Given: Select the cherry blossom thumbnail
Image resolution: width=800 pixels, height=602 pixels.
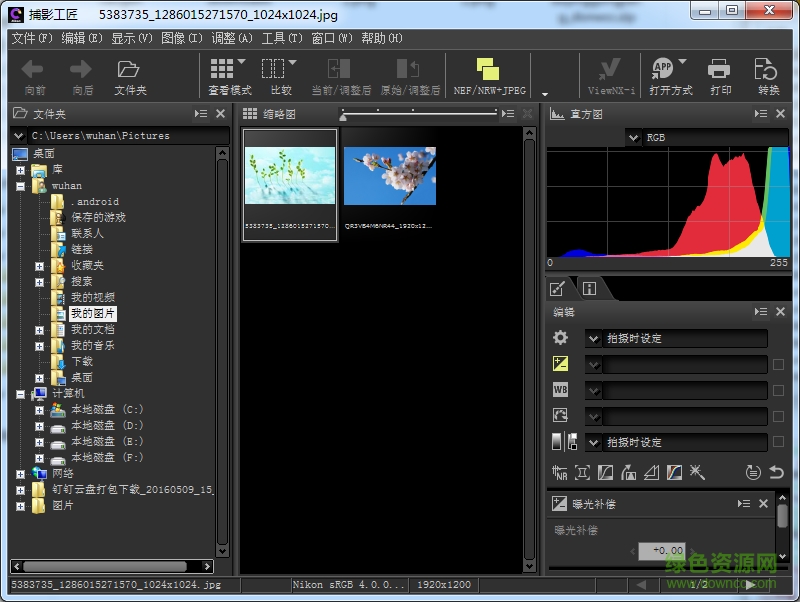Looking at the screenshot, I should pyautogui.click(x=390, y=176).
